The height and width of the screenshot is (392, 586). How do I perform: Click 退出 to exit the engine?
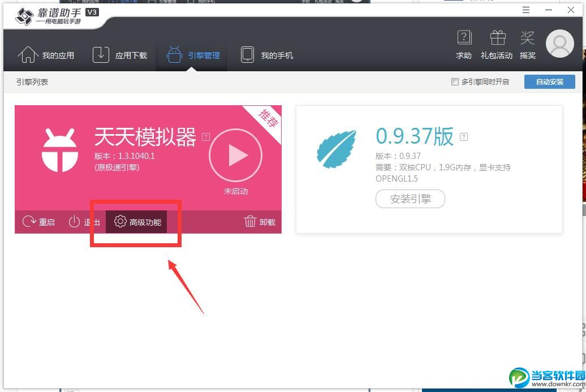click(x=84, y=222)
